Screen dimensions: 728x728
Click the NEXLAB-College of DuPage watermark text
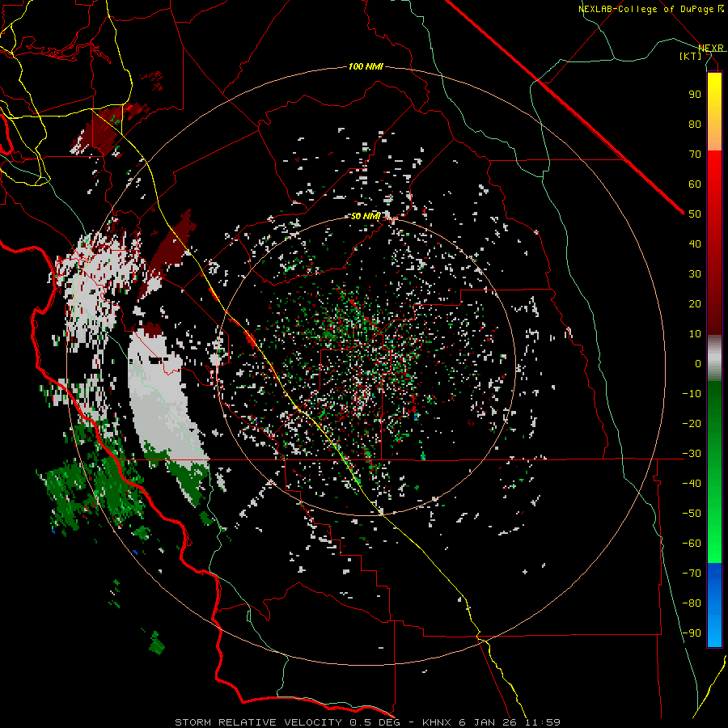click(x=650, y=9)
